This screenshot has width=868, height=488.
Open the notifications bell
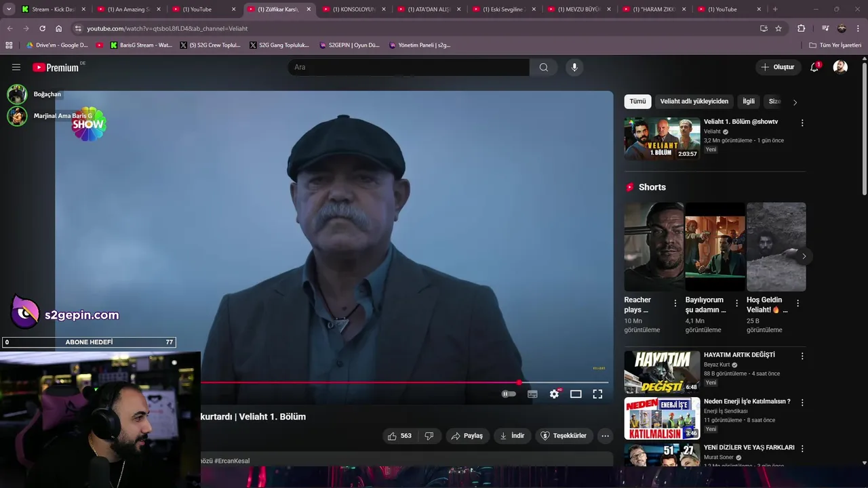815,67
